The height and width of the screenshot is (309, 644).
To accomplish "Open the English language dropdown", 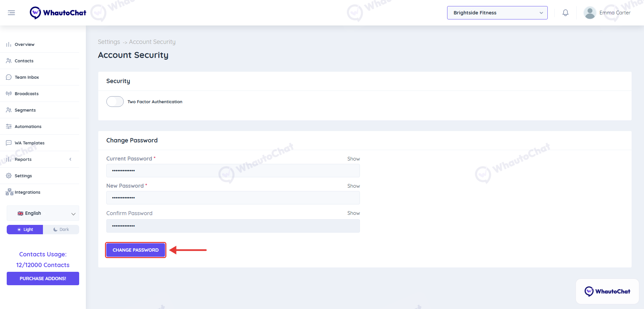I will pos(43,213).
